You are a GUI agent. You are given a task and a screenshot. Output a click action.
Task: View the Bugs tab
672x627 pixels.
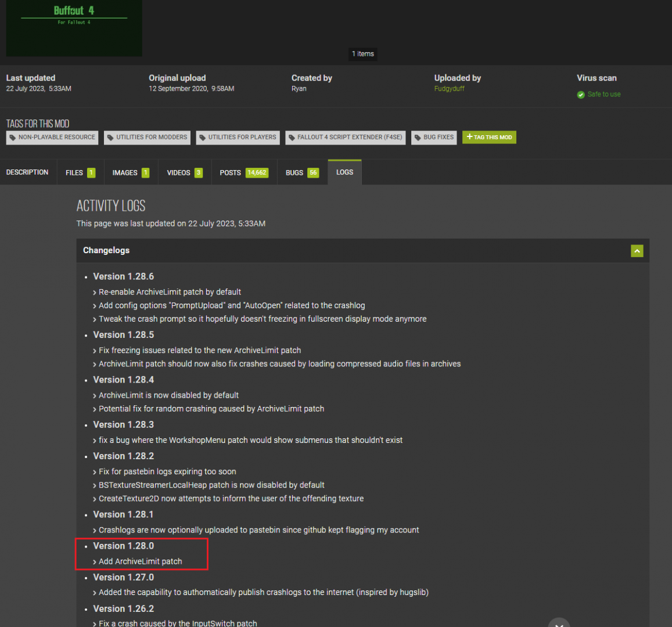[301, 173]
